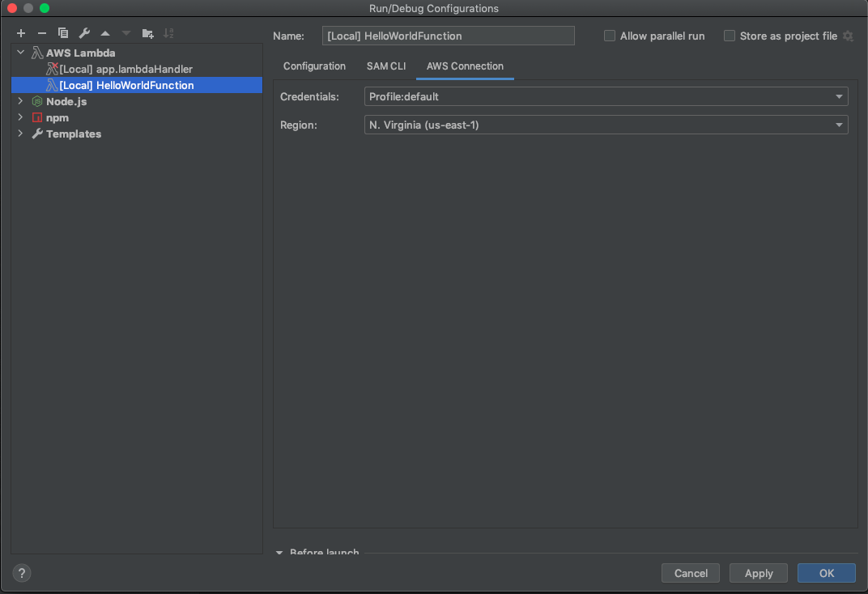Image resolution: width=868 pixels, height=594 pixels.
Task: Open the Store as project file gear settings
Action: pyautogui.click(x=848, y=36)
